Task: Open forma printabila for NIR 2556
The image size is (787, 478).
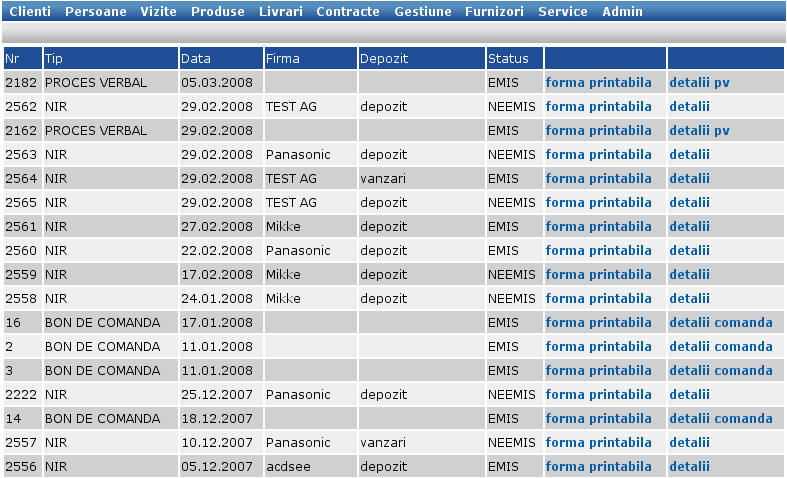Action: point(599,466)
